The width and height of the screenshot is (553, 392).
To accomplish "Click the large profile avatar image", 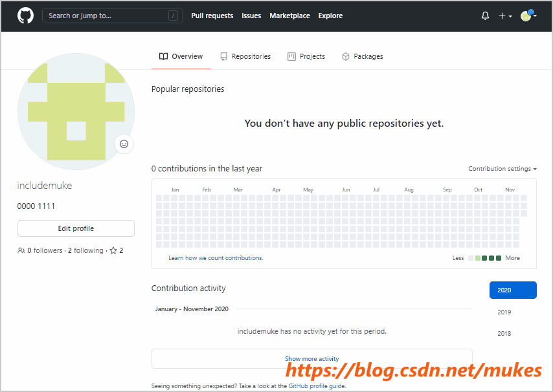I will (x=76, y=112).
